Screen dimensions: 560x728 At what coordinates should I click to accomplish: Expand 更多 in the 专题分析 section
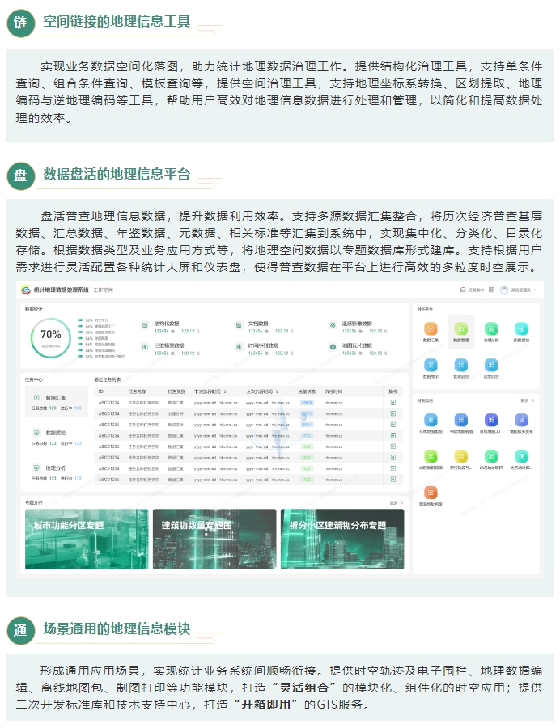point(396,502)
